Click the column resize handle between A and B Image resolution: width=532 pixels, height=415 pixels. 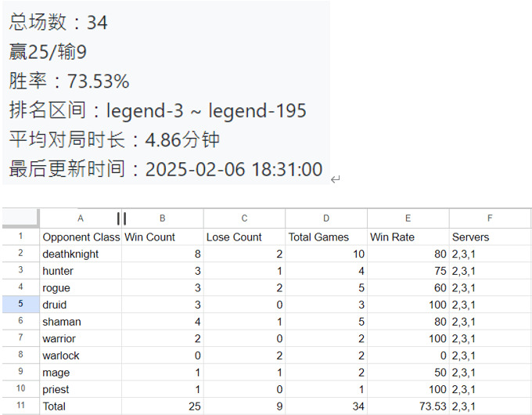coord(121,218)
